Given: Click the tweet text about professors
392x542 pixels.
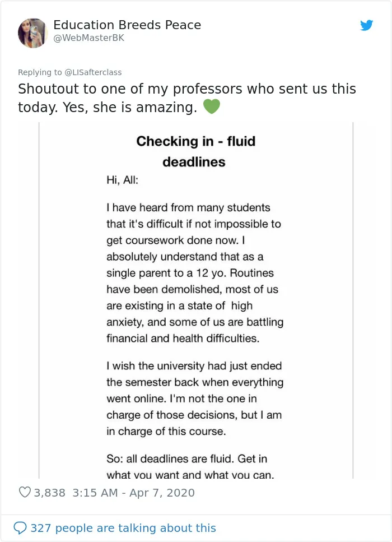Looking at the screenshot, I should (187, 98).
